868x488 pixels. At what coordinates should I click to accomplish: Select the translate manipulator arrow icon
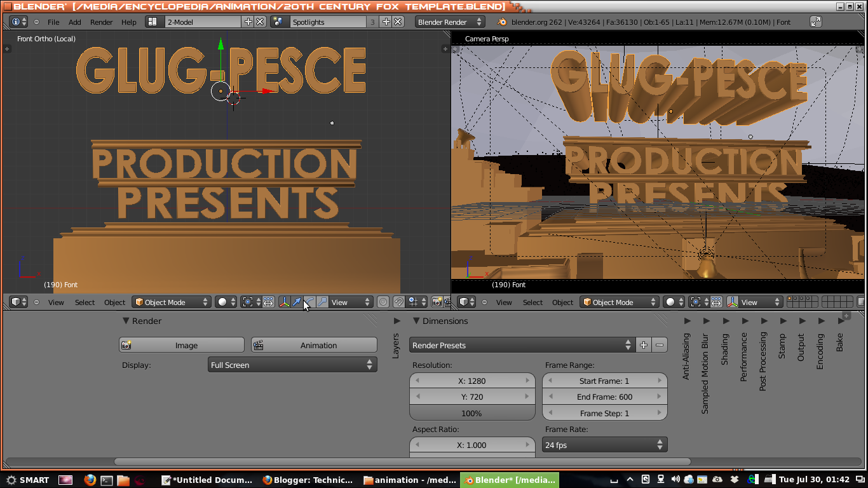[297, 302]
